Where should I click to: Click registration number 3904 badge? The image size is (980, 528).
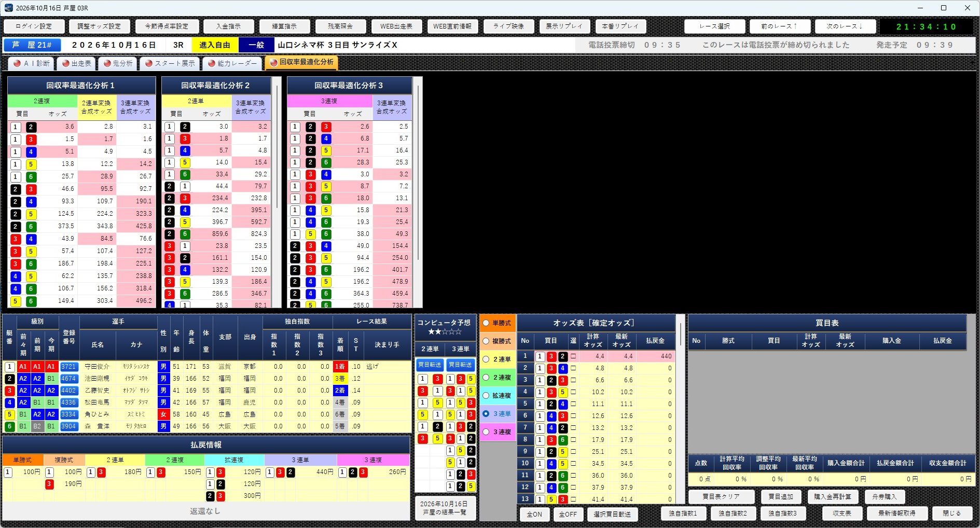coord(68,426)
